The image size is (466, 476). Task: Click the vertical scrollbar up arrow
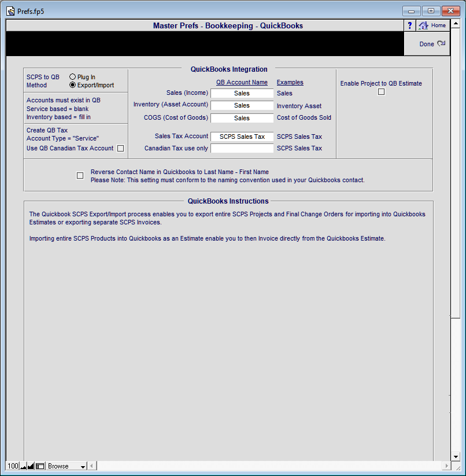tap(456, 23)
